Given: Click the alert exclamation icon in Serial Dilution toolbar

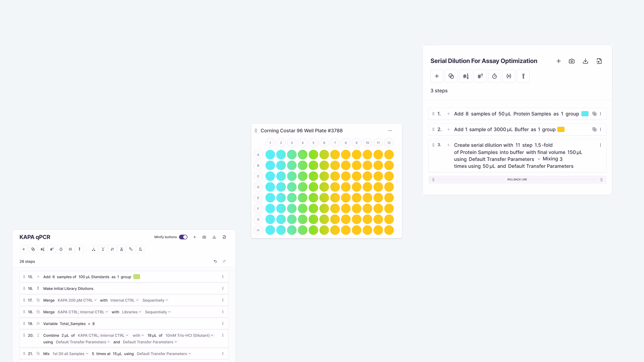Looking at the screenshot, I should pos(523,76).
